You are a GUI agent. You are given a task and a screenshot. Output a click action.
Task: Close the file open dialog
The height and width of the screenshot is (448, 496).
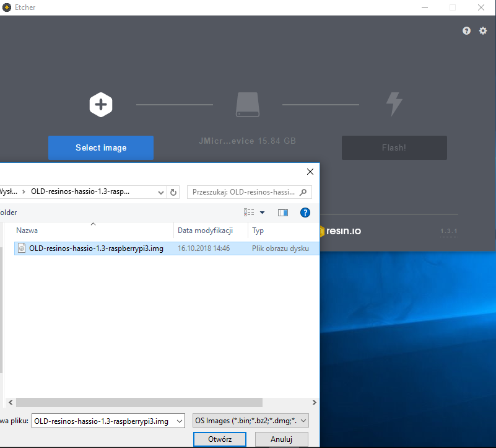pyautogui.click(x=310, y=172)
